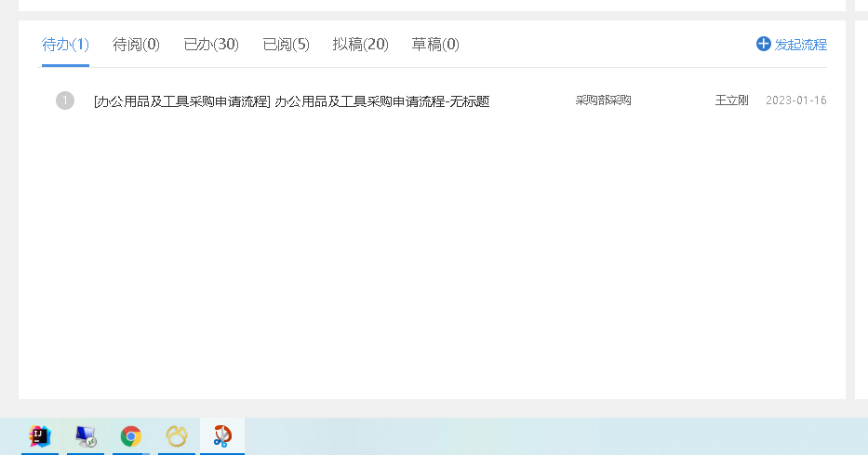Select the 已办(30) tab
The height and width of the screenshot is (455, 868).
coord(211,45)
